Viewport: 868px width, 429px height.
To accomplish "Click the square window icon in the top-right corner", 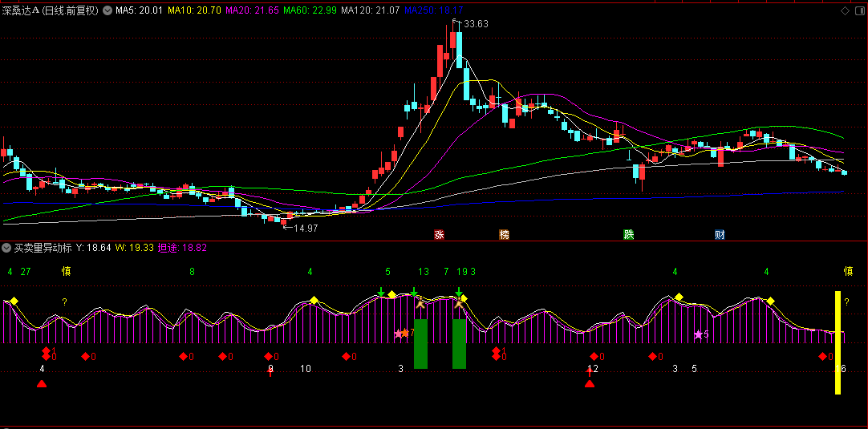I will 859,10.
